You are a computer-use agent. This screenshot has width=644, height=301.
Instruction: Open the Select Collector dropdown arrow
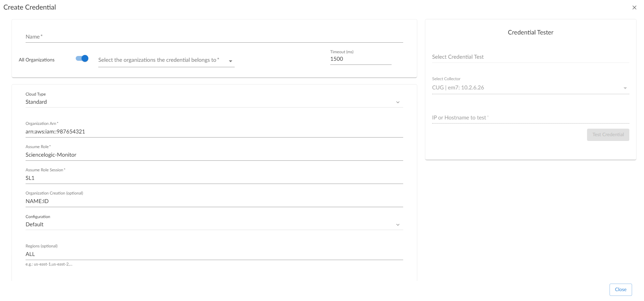625,88
